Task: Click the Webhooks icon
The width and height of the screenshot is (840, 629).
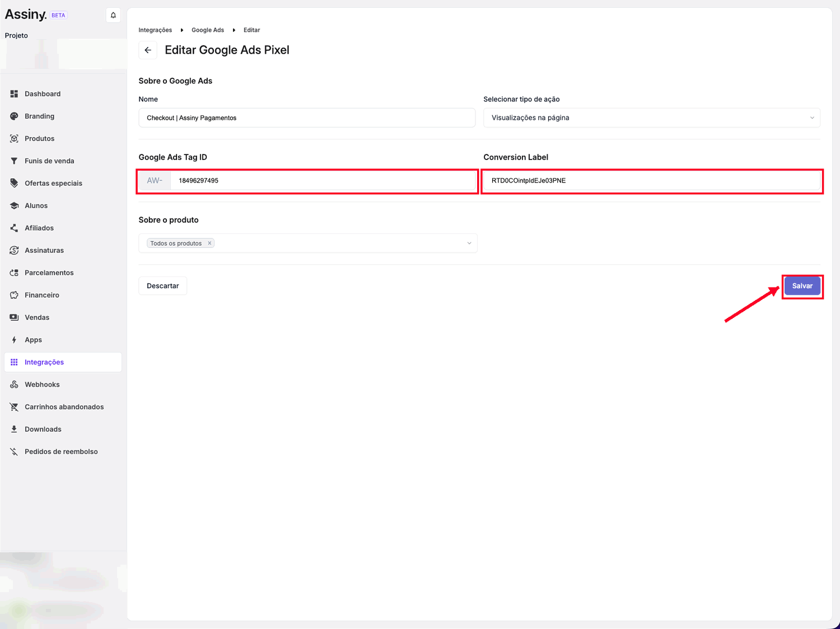Action: coord(14,385)
